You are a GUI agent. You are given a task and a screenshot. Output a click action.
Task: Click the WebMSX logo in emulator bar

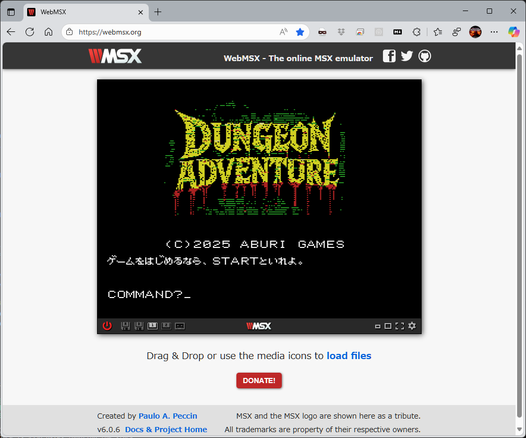(x=259, y=326)
